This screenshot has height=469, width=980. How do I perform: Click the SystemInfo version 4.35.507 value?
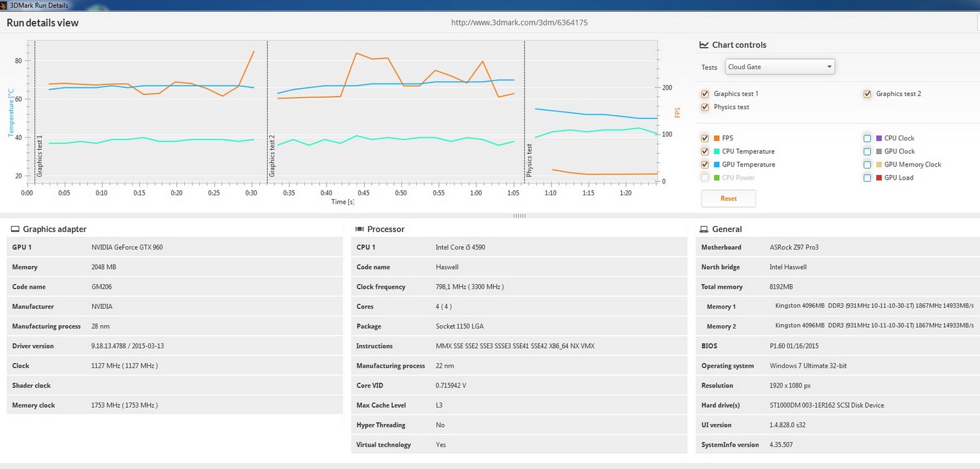tap(781, 445)
